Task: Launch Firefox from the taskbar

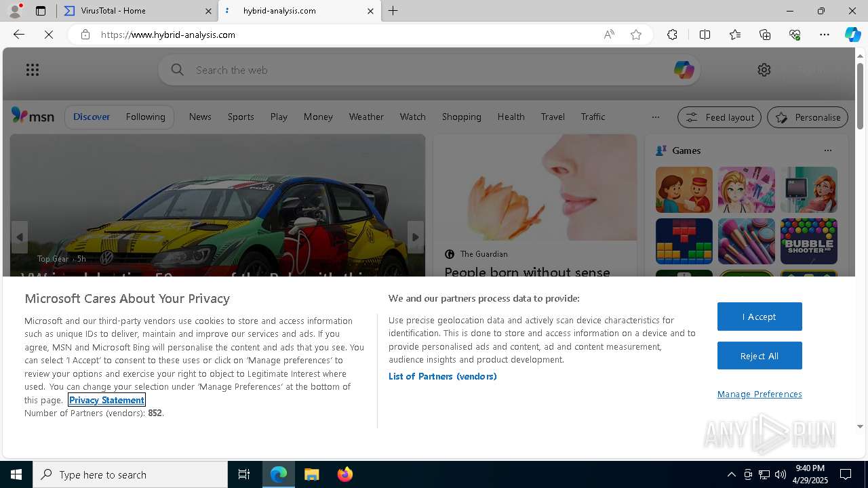Action: pyautogui.click(x=344, y=474)
